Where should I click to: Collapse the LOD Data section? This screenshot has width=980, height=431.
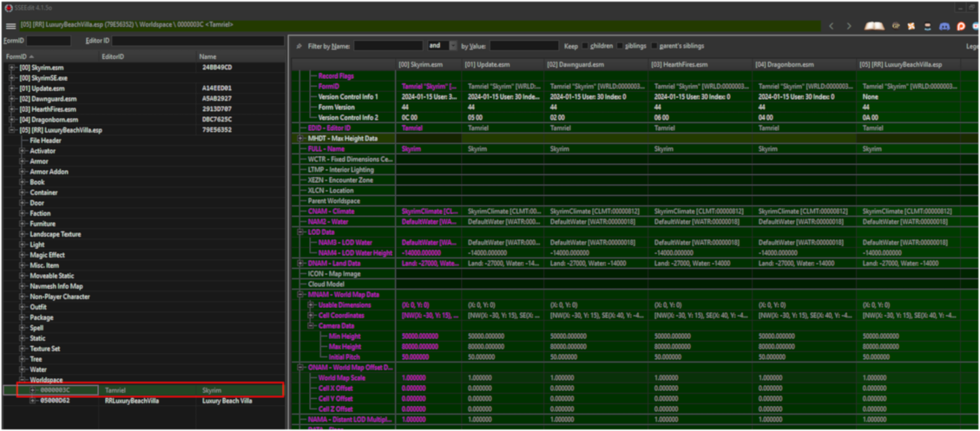click(x=300, y=232)
